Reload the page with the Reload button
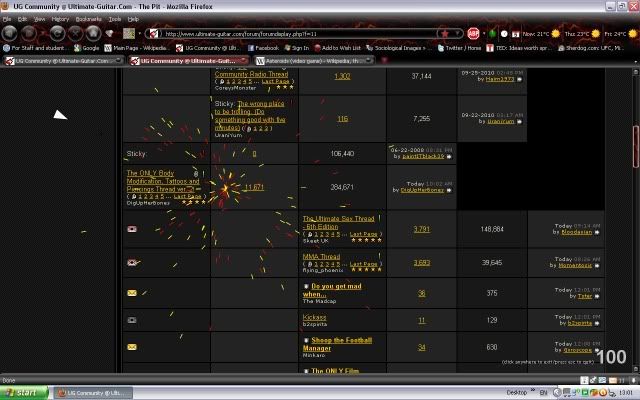Image resolution: width=640 pixels, height=400 pixels. (x=57, y=33)
